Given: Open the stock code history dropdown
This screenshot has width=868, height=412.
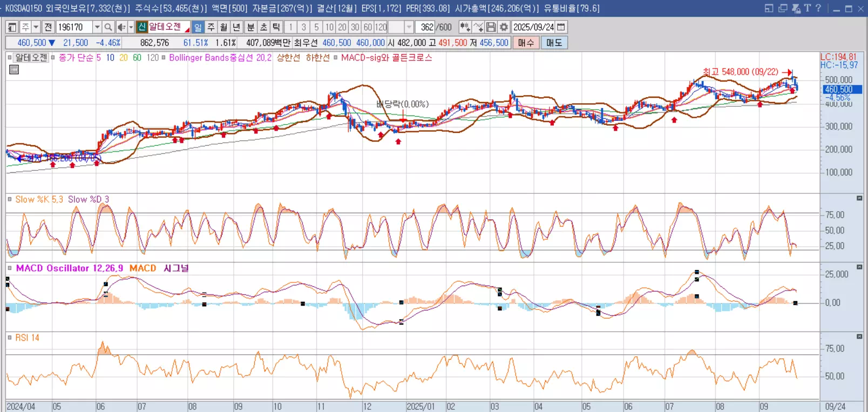Looking at the screenshot, I should (x=97, y=27).
